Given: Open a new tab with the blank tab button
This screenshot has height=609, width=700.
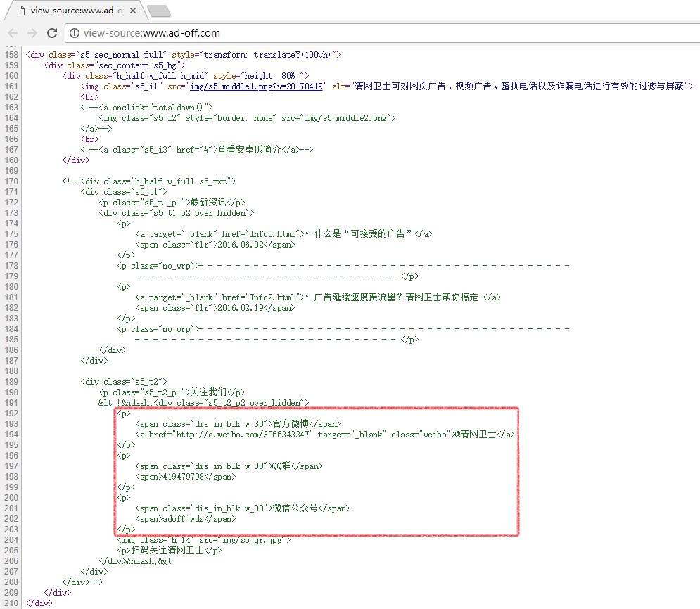Looking at the screenshot, I should pos(159,11).
